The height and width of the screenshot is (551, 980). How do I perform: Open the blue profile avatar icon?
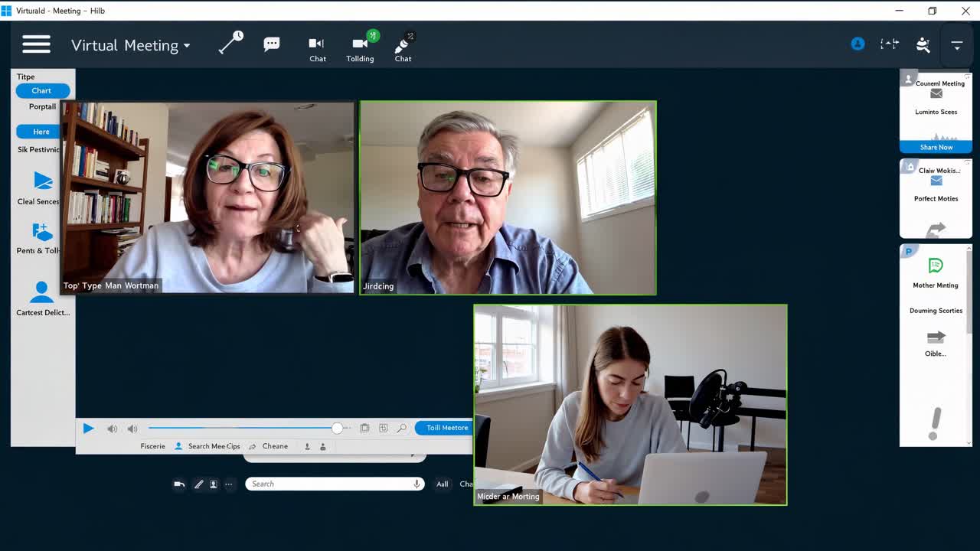pyautogui.click(x=857, y=44)
